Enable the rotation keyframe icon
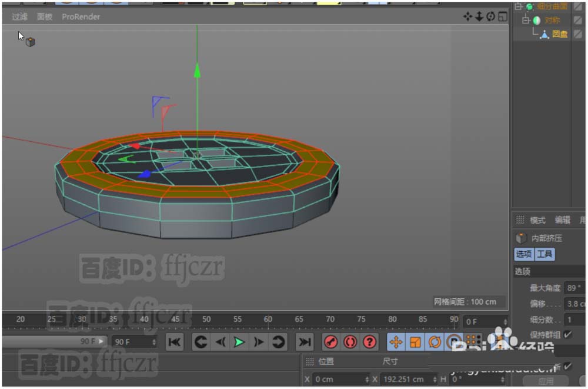Viewport: 588px width, 389px height. point(435,342)
